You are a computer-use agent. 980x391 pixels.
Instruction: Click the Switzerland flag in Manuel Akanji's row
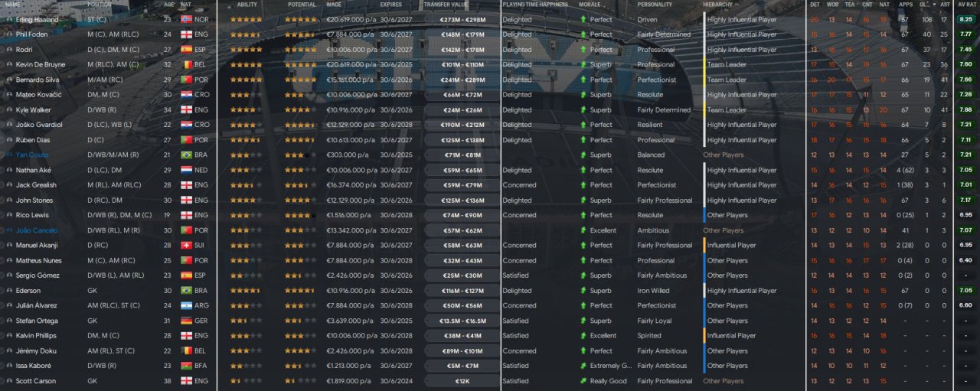[x=186, y=246]
